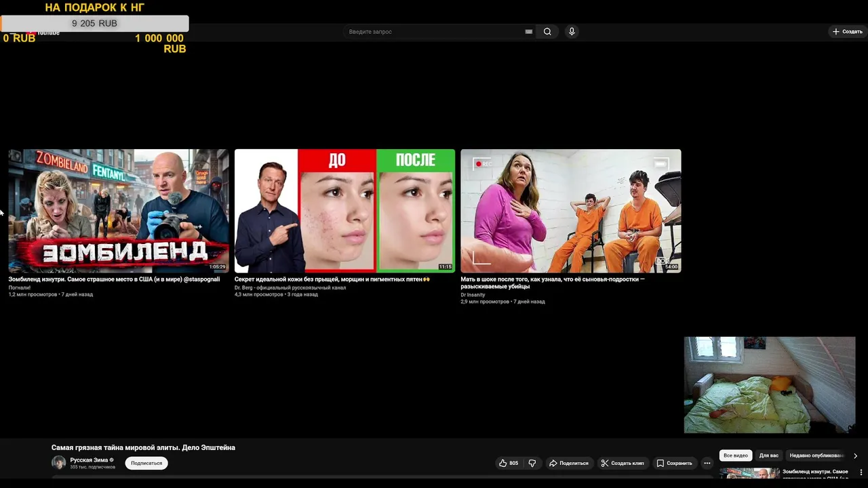Open Русская Зима channel avatar
The image size is (868, 488).
point(59,463)
